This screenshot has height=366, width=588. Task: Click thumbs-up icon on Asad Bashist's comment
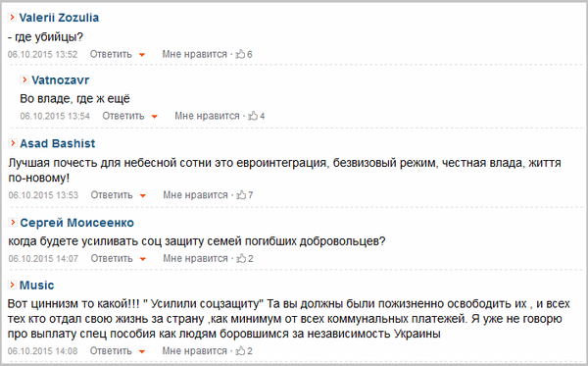pos(241,195)
